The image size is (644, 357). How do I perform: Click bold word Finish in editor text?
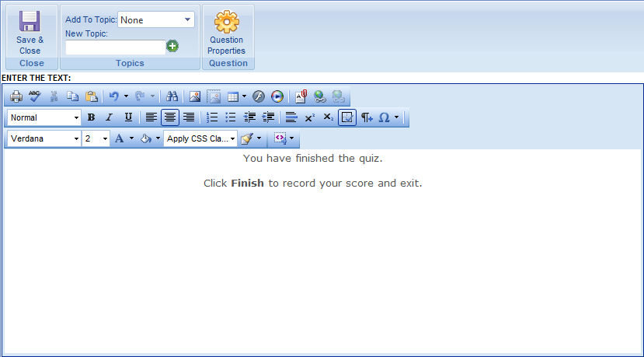(247, 183)
